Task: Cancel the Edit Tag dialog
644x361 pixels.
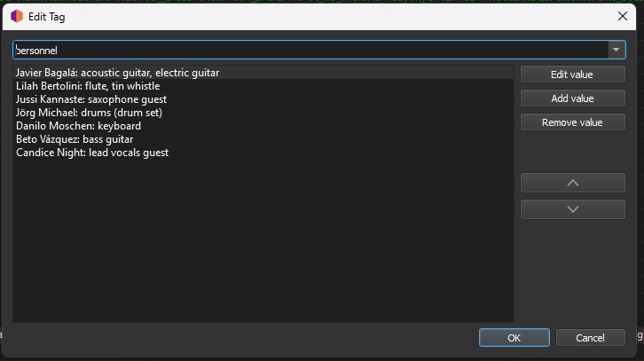Action: pyautogui.click(x=590, y=338)
